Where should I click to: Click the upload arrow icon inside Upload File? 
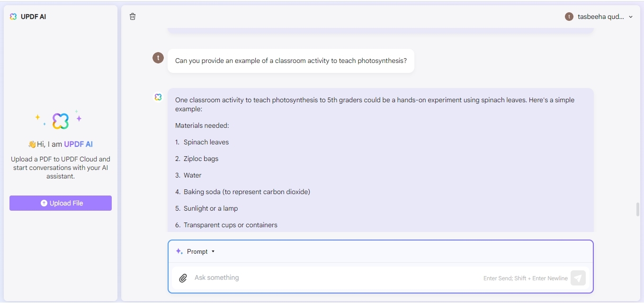44,203
